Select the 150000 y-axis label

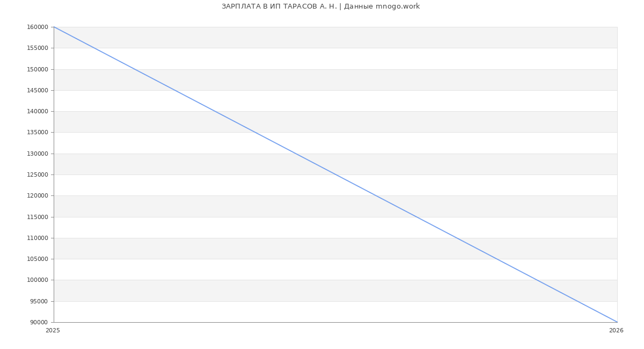point(38,69)
